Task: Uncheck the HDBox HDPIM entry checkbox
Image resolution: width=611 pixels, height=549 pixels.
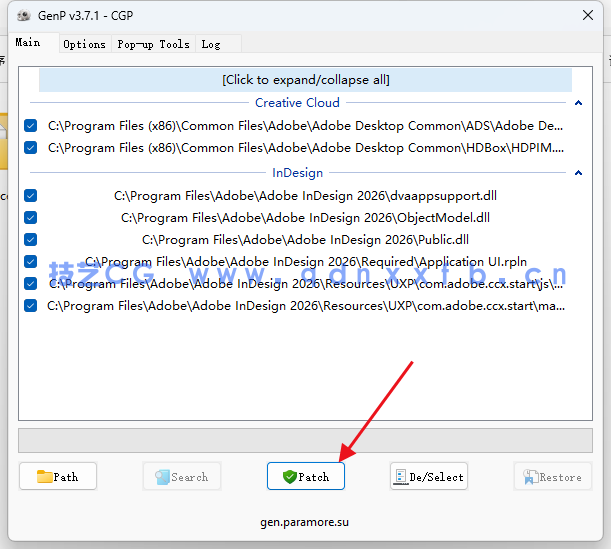Action: [31, 148]
